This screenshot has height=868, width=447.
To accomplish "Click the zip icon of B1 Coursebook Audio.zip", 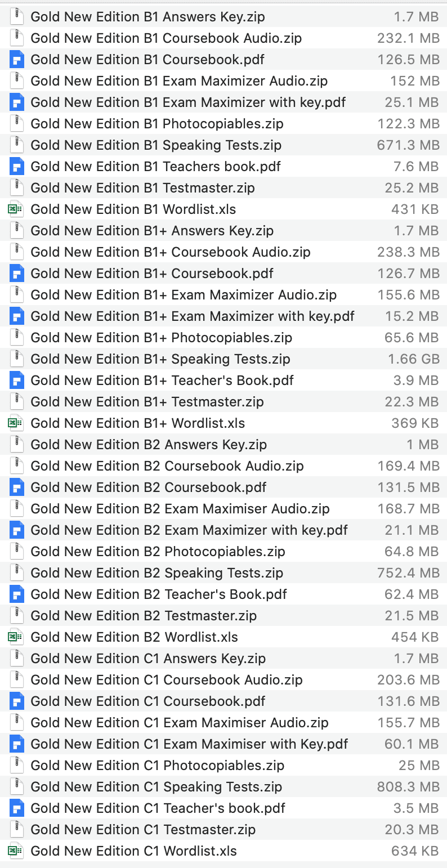I will [x=17, y=38].
